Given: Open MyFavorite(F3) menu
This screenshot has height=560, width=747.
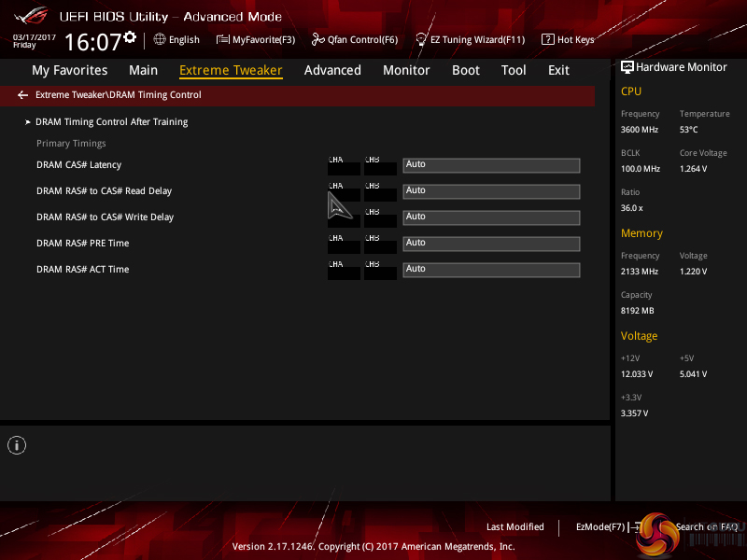Looking at the screenshot, I should point(264,39).
